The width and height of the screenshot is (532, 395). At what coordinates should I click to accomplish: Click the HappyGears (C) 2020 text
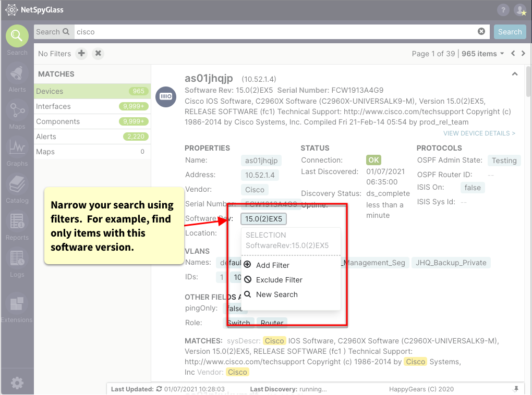[421, 389]
